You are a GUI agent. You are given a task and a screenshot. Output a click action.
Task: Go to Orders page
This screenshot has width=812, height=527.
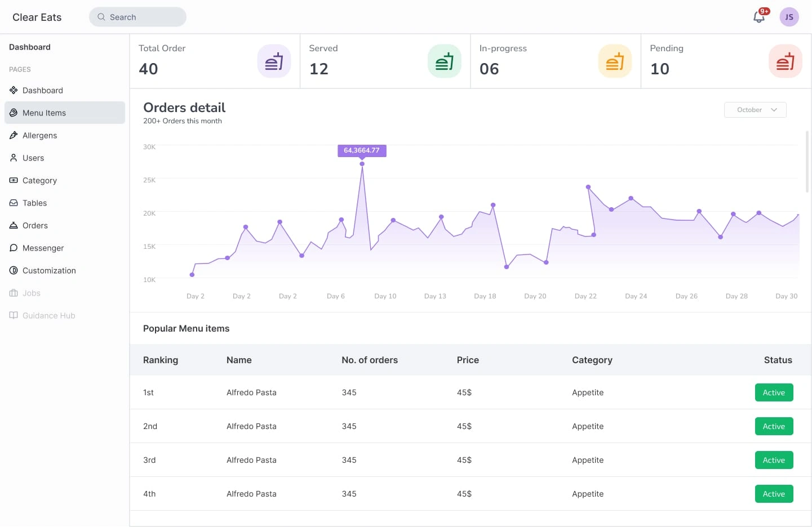(x=65, y=225)
